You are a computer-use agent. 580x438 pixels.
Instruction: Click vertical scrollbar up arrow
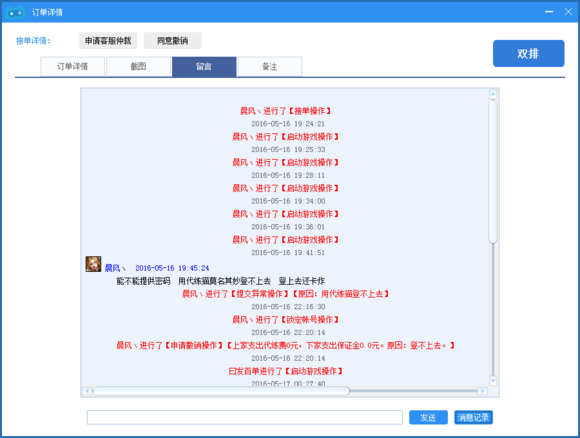point(493,95)
